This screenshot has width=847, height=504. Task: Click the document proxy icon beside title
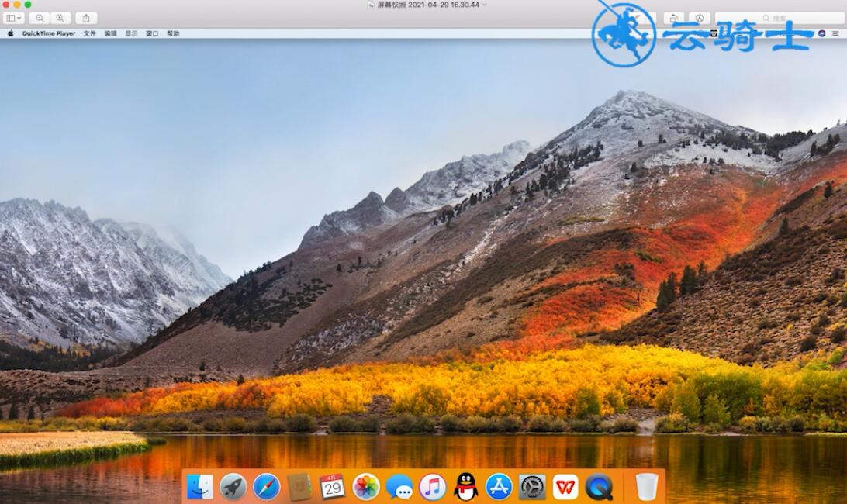click(371, 5)
